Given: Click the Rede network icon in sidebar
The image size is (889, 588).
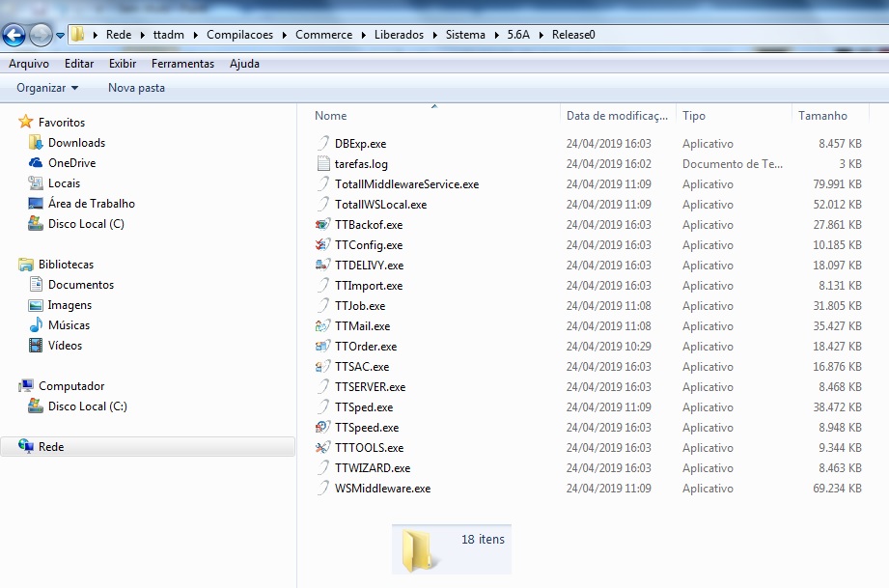Looking at the screenshot, I should (25, 446).
